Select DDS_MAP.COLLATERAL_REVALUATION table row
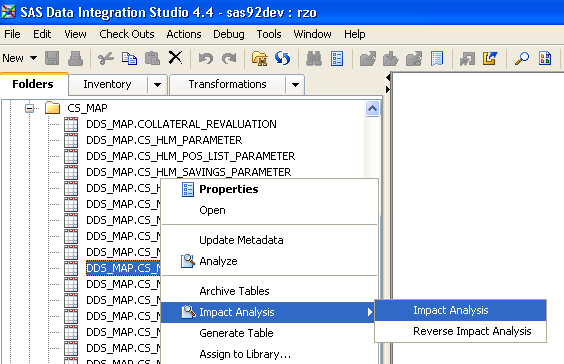 point(181,124)
